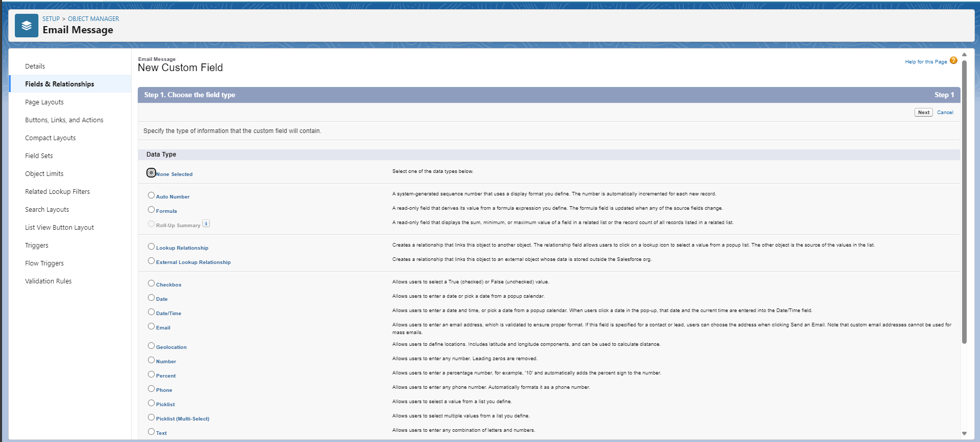980x442 pixels.
Task: Click the Cancel link
Action: (x=945, y=112)
